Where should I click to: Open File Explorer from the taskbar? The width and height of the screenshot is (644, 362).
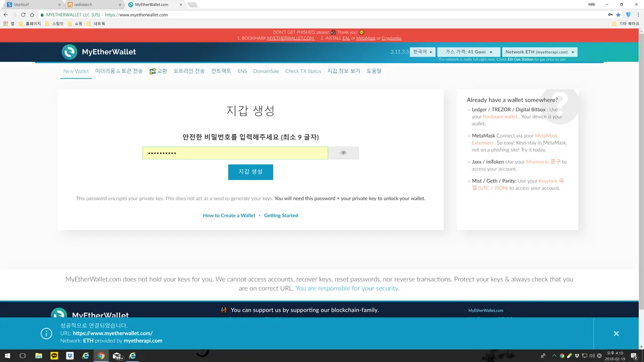[x=39, y=355]
